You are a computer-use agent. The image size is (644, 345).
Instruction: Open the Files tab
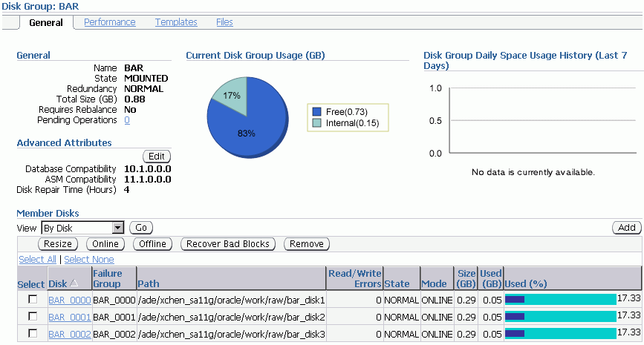[x=224, y=22]
